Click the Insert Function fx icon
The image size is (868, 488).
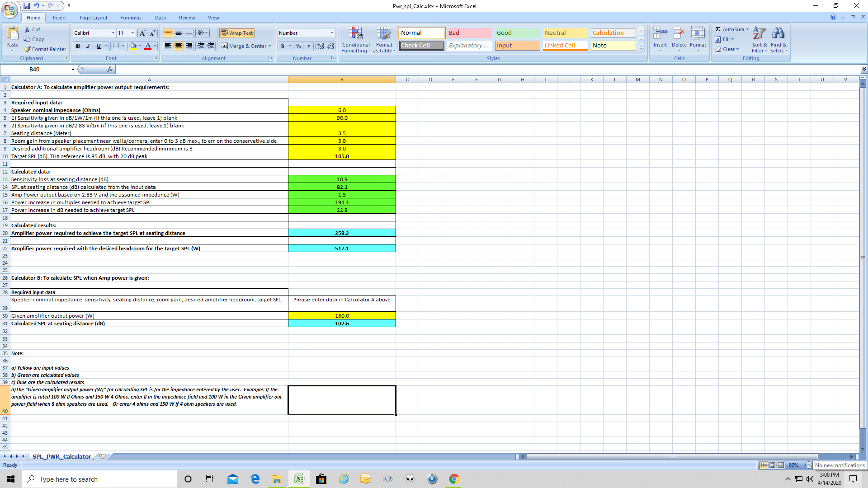(109, 69)
